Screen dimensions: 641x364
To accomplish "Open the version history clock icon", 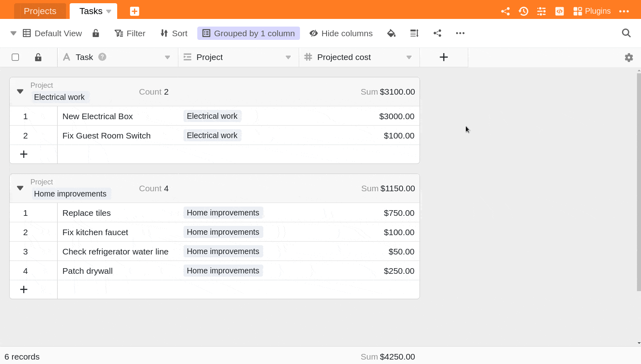I will (x=523, y=11).
